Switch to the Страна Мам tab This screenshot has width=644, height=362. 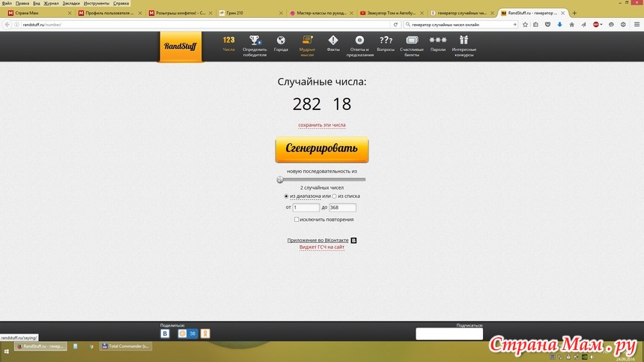39,13
